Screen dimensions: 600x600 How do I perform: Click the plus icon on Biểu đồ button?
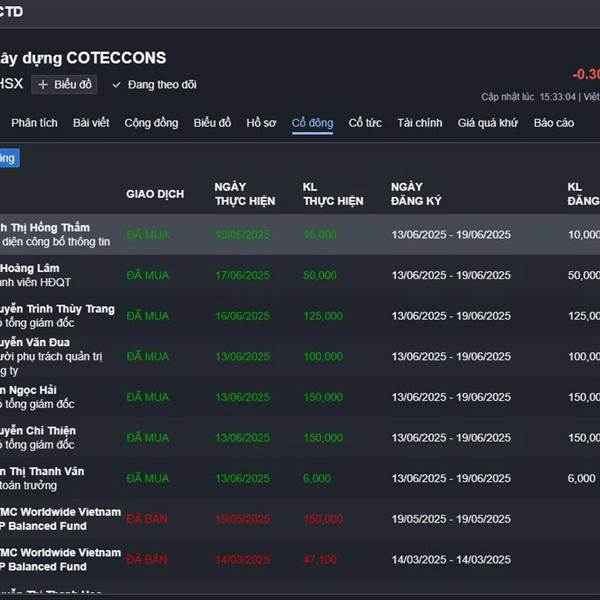43,85
